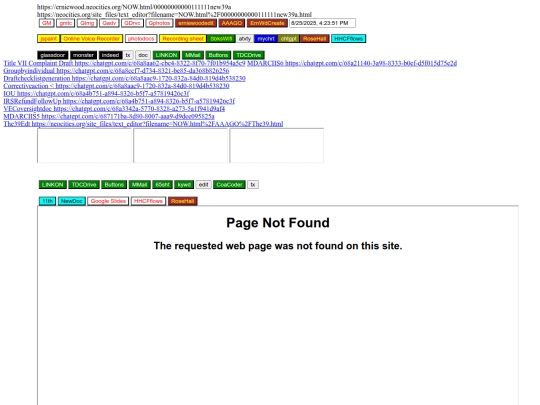The width and height of the screenshot is (540, 405).
Task: Open the IRSRefundFollowUp link
Action: pos(119,101)
